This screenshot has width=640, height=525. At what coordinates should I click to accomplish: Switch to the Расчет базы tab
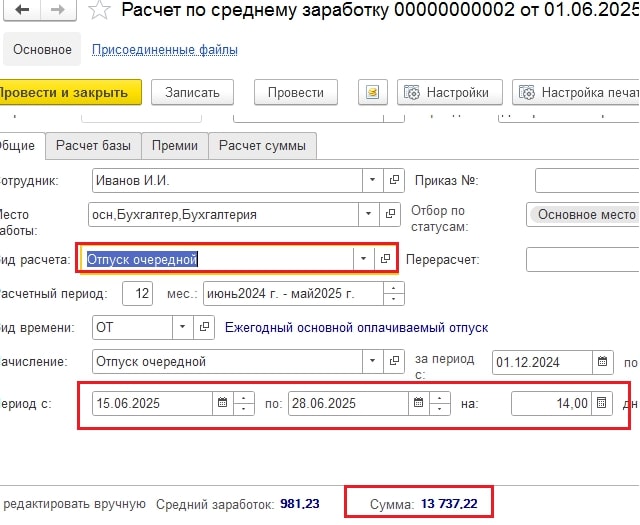[93, 146]
